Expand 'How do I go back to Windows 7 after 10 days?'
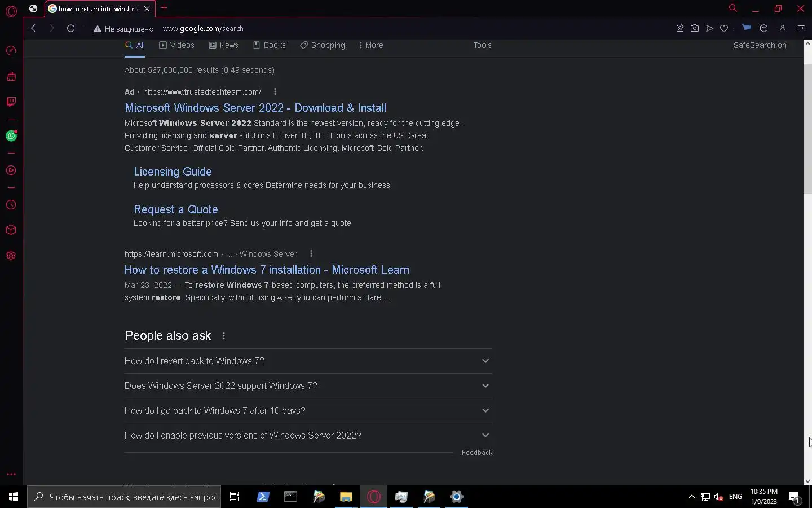Viewport: 812px width, 508px height. [x=308, y=410]
